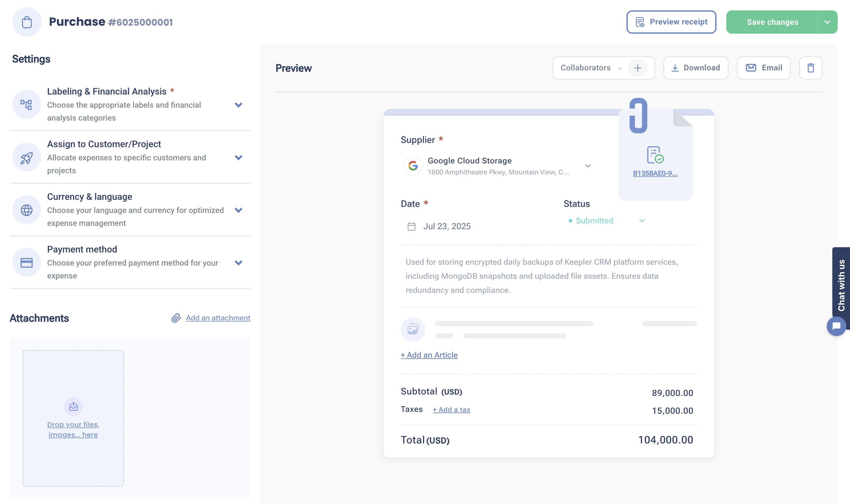Open the chat bubble icon
Viewport: 850px width, 504px height.
click(837, 326)
